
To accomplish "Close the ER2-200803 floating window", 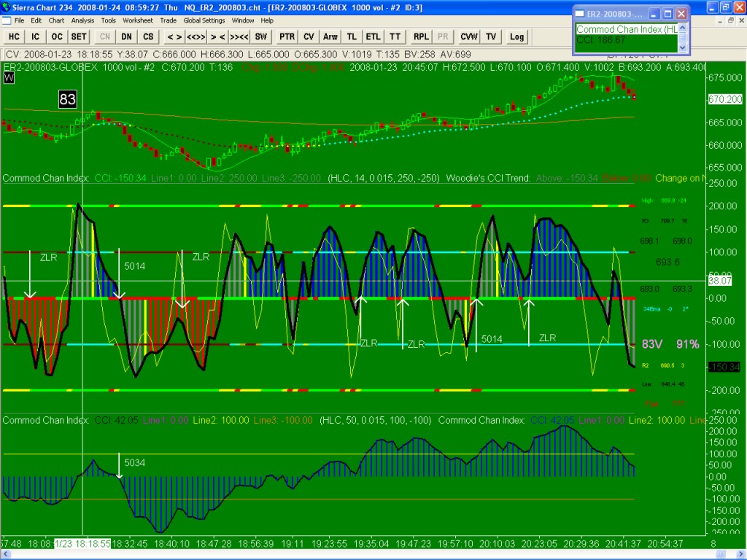I will point(681,14).
